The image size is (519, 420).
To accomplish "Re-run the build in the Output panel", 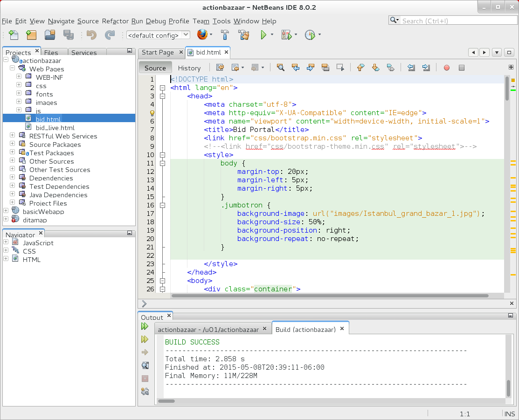I will [x=145, y=326].
